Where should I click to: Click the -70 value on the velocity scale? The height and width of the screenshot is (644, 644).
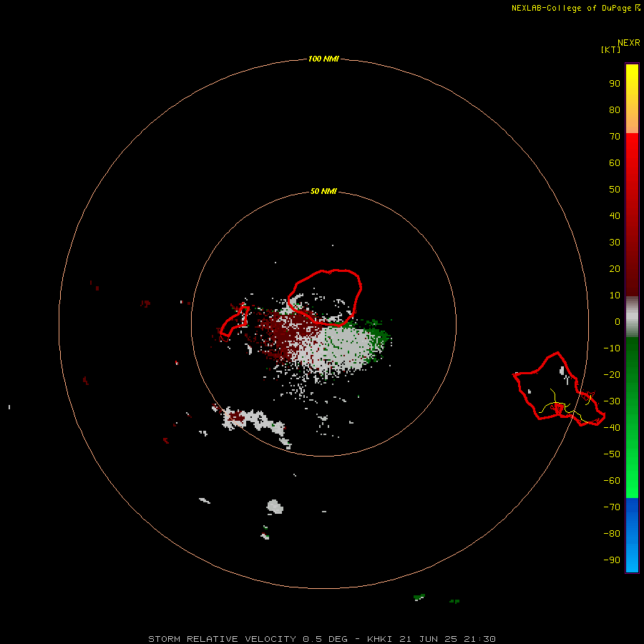coord(612,507)
